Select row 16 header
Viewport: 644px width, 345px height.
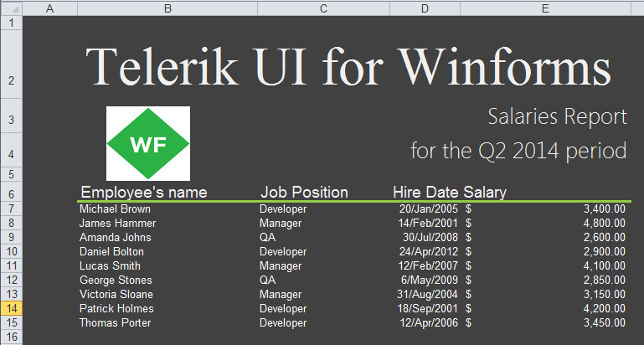pos(12,337)
